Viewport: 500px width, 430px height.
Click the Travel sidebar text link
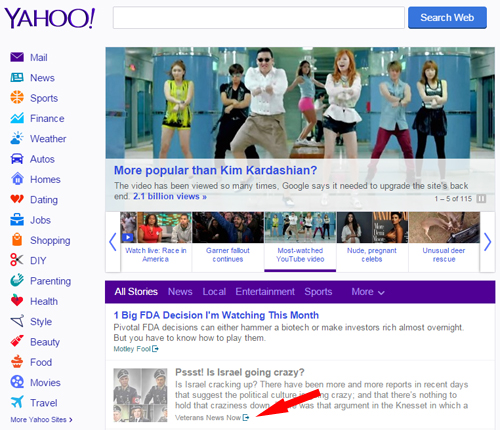coord(44,403)
